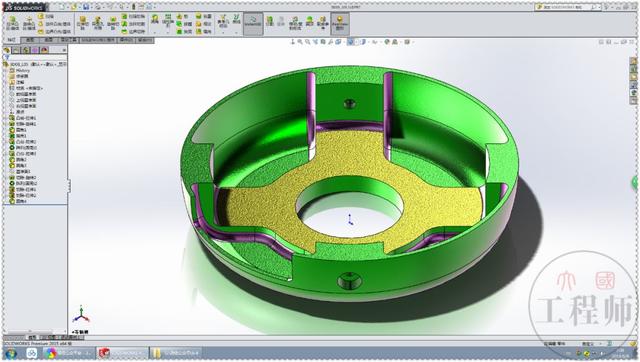Click the Zoom to Area view icon
This screenshot has height=362, width=640.
(x=308, y=42)
